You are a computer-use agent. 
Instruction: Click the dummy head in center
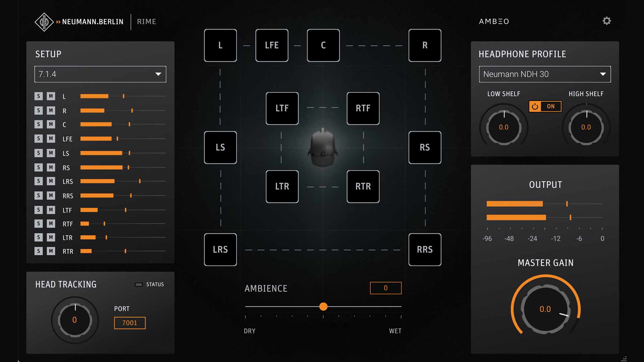coord(323,147)
